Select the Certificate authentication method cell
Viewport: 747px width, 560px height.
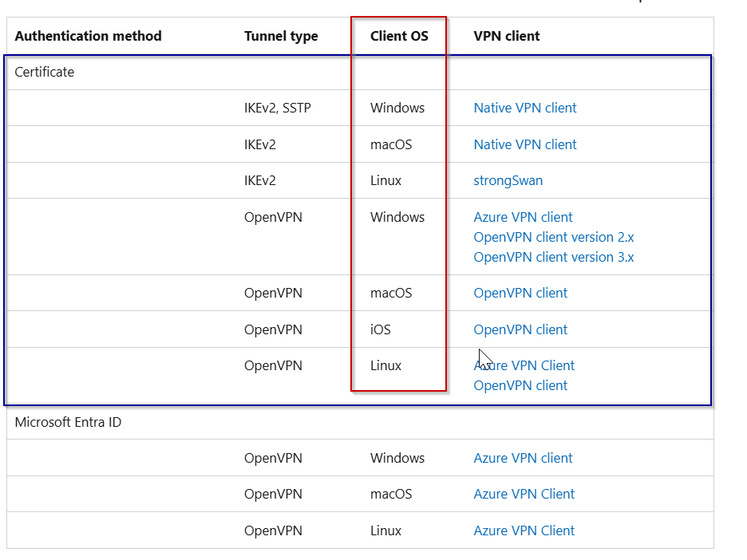click(45, 72)
